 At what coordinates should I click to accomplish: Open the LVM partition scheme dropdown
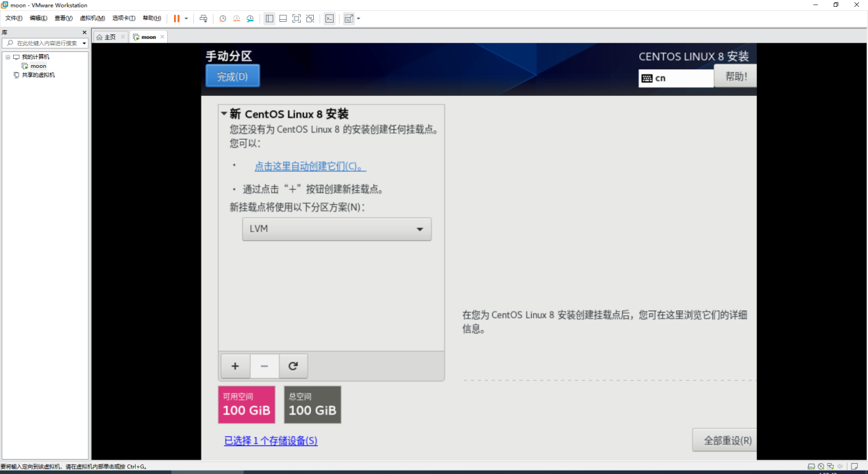(337, 229)
